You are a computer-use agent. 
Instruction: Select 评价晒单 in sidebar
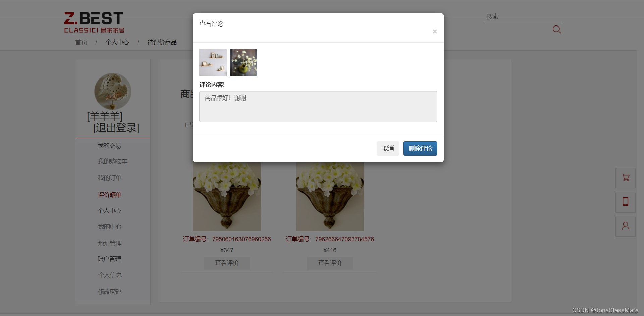pos(110,195)
